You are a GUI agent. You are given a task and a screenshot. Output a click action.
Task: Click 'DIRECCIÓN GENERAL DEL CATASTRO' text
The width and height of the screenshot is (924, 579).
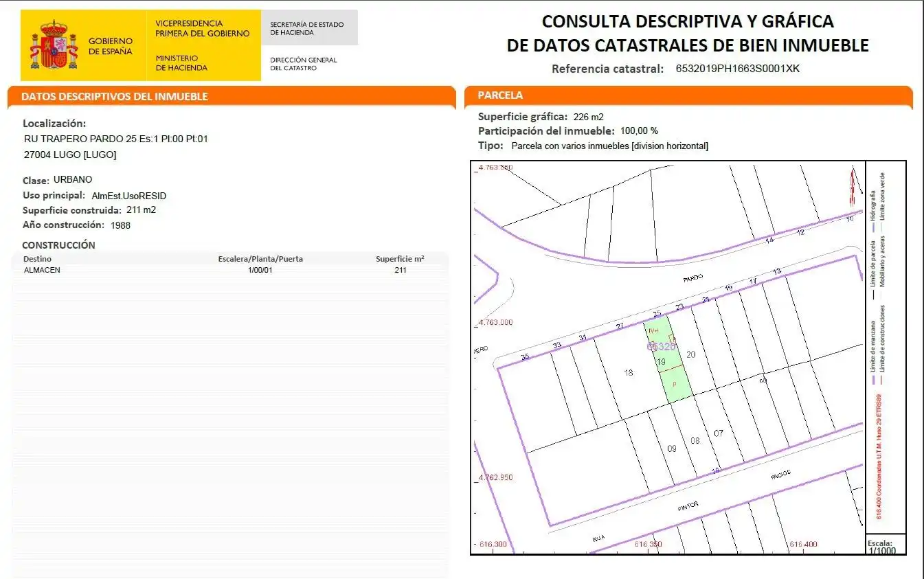click(x=304, y=64)
